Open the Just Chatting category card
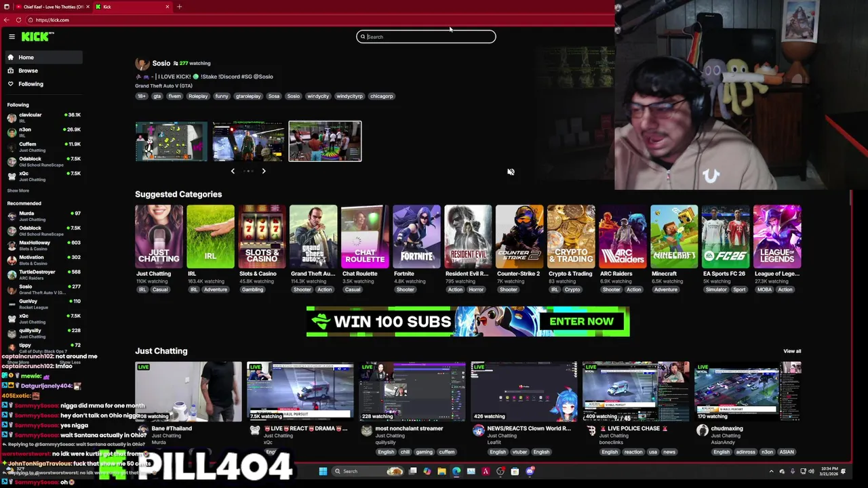 tap(159, 237)
